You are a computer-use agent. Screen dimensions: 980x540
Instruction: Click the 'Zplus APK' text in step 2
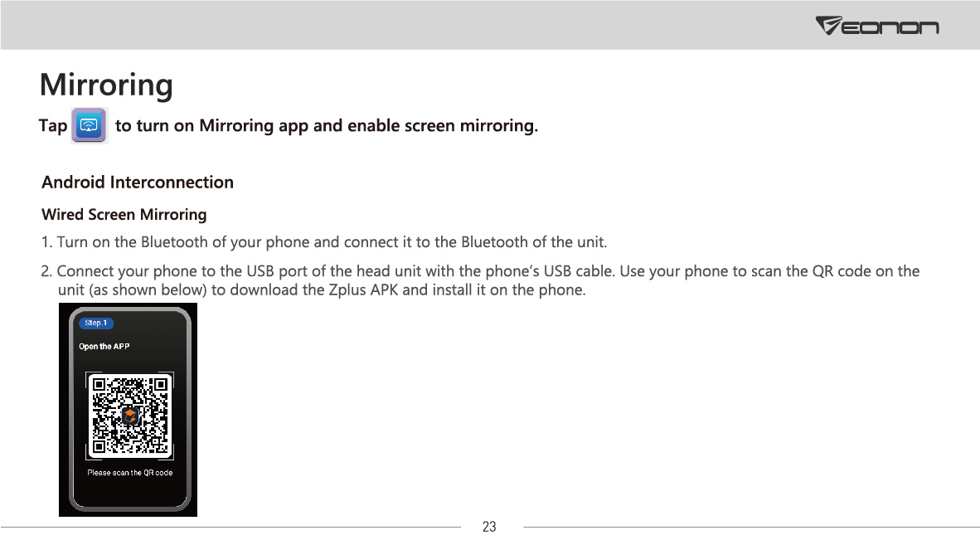363,290
